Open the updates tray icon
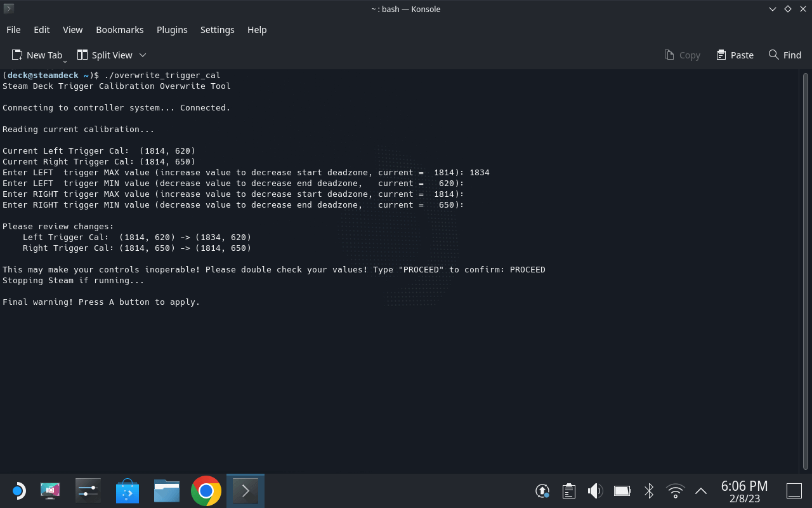 click(542, 491)
